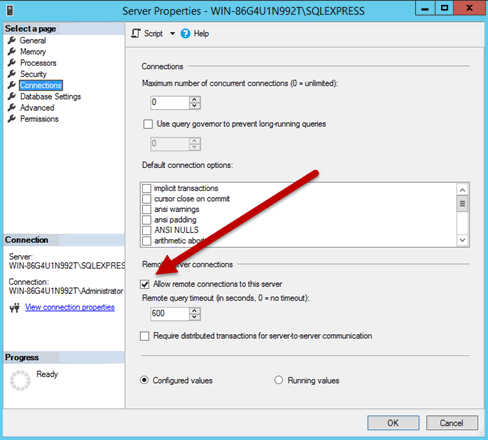Open Help via the question mark icon
Screen dimensions: 488x440
pos(185,34)
